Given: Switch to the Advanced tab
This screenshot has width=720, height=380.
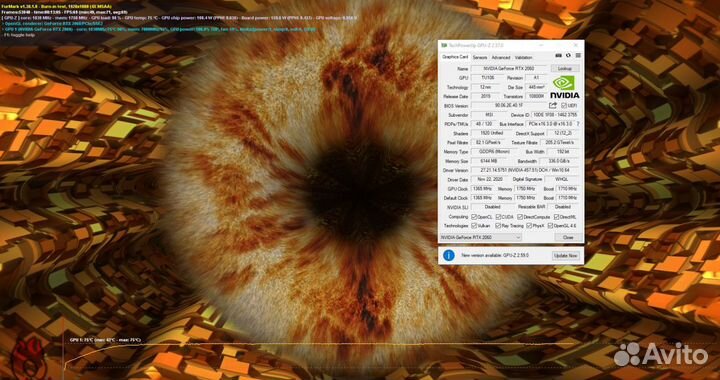Looking at the screenshot, I should (x=501, y=57).
